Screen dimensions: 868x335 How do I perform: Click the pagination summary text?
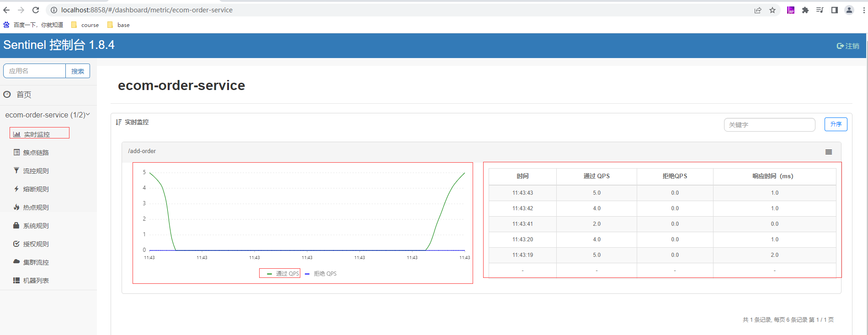[788, 320]
